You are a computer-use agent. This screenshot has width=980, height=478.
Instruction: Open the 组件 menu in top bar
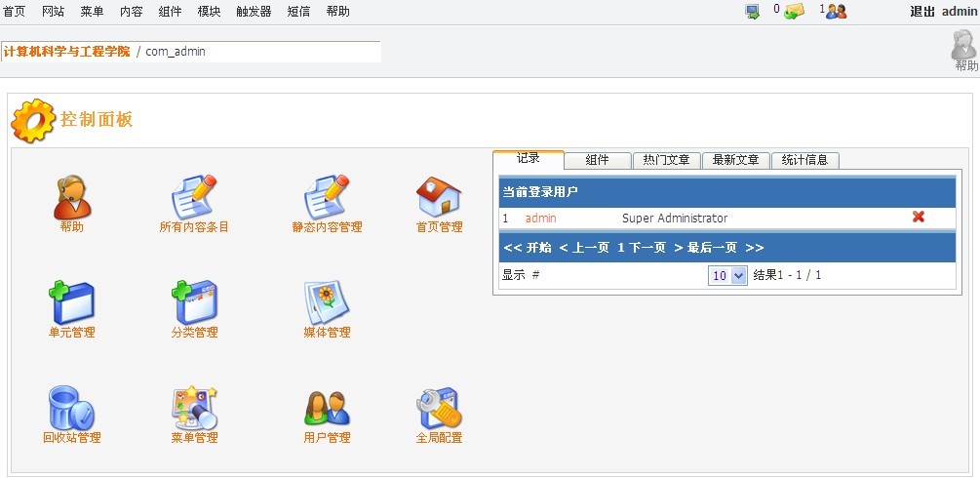click(170, 12)
